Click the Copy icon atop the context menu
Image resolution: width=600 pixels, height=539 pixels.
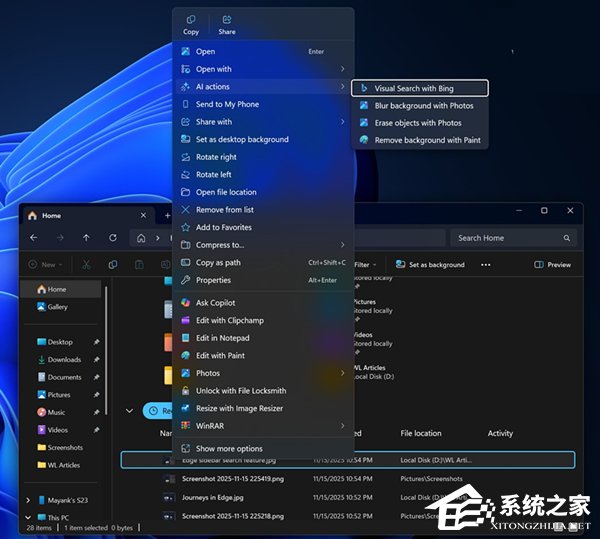click(x=191, y=24)
